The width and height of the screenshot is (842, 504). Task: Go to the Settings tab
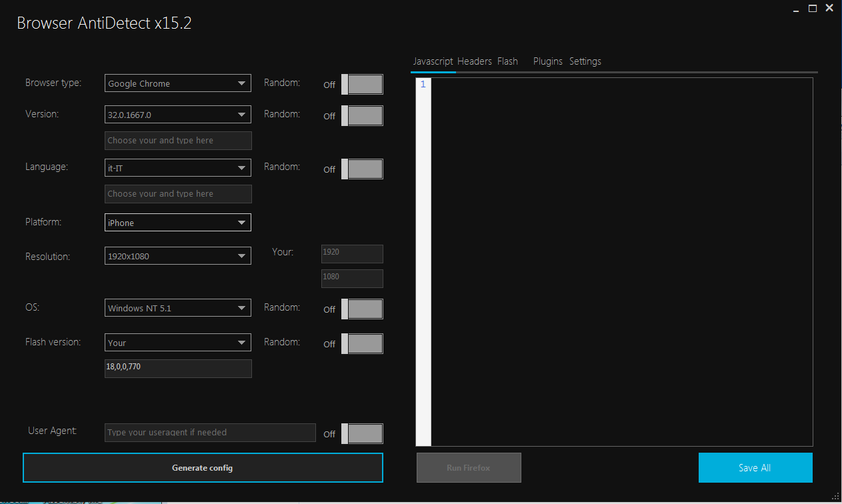585,61
